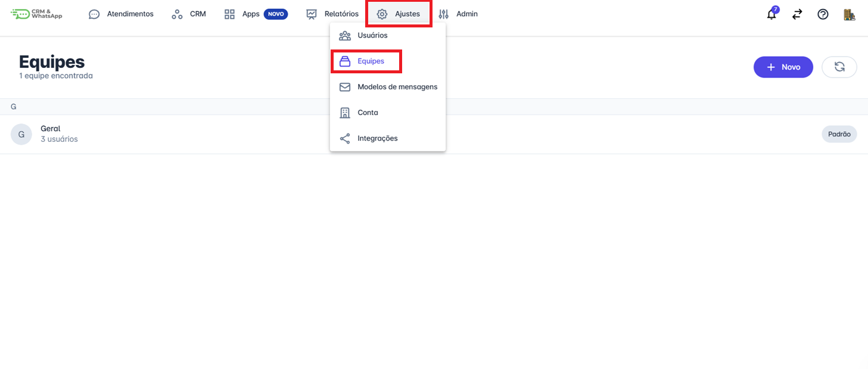This screenshot has height=369, width=868.
Task: Click the CRM & WhatsApp logo
Action: (x=36, y=14)
